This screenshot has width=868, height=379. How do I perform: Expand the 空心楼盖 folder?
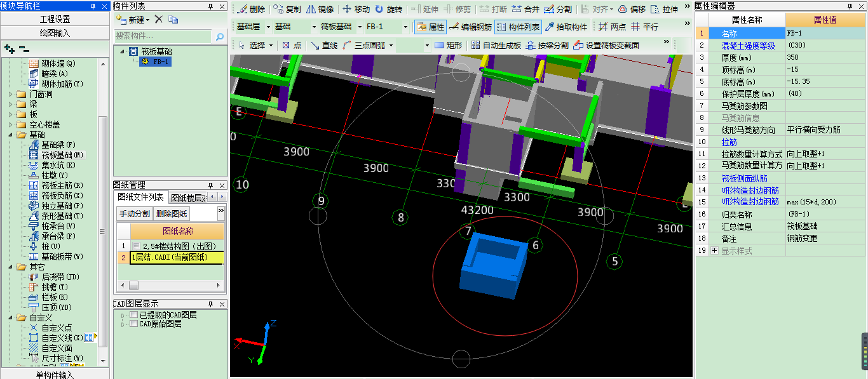11,124
